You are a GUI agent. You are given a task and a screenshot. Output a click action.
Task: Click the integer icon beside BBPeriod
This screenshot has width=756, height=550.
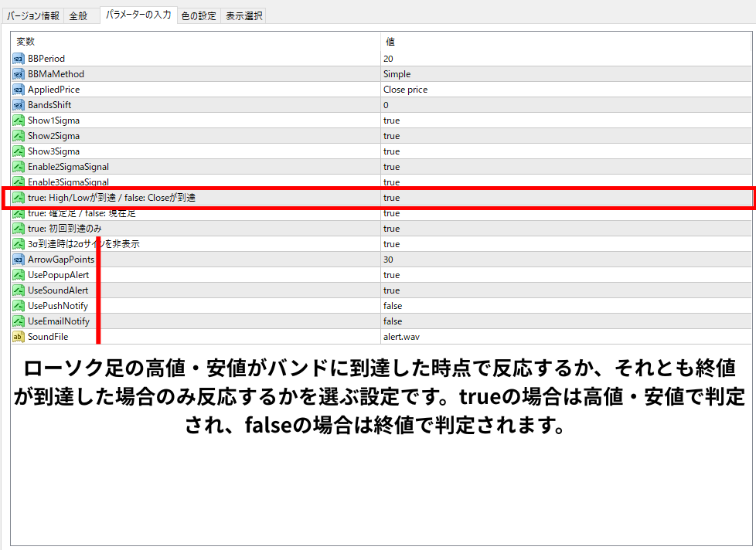tap(19, 59)
